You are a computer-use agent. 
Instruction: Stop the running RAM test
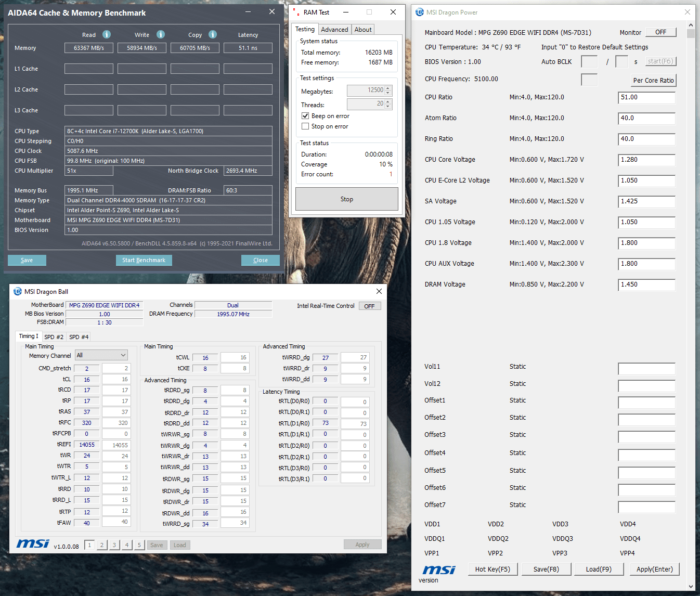pos(347,199)
